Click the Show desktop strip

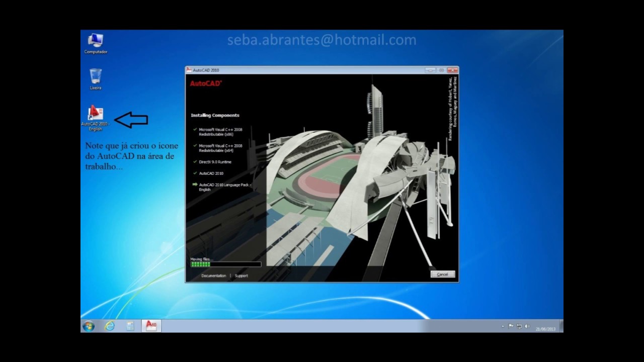pos(561,326)
